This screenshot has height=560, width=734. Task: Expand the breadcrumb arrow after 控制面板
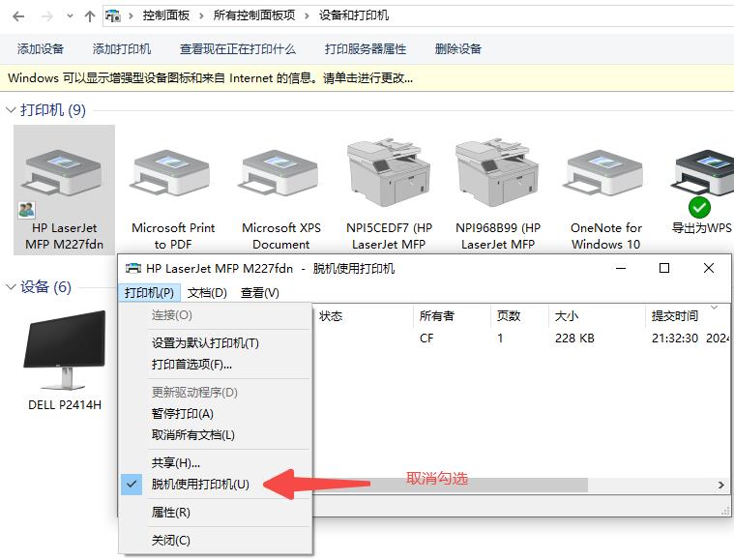click(x=201, y=15)
